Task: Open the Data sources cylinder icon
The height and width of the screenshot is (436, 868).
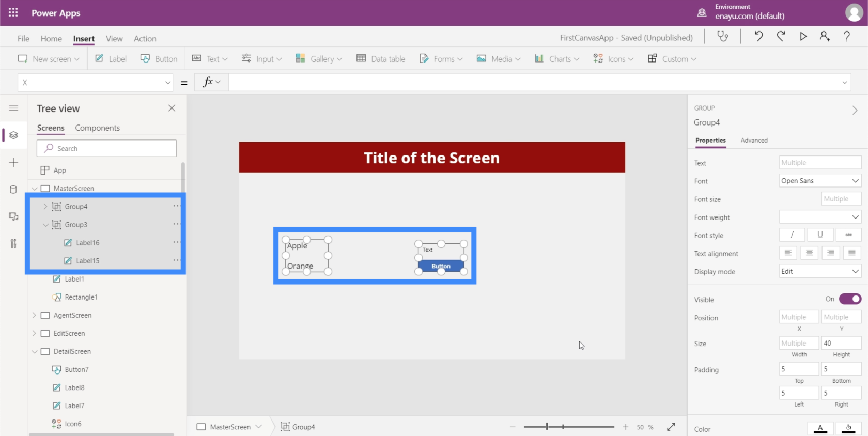Action: pos(13,190)
